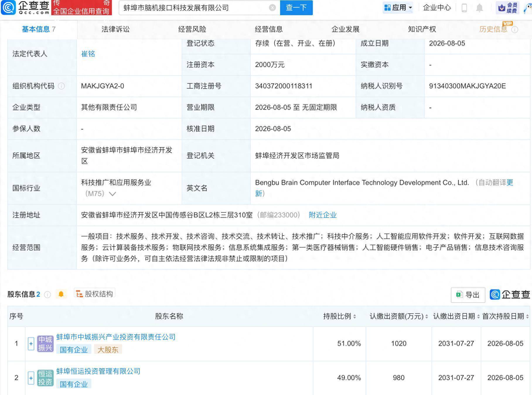Click 附近企业 link
532x395 pixels.
pyautogui.click(x=323, y=215)
